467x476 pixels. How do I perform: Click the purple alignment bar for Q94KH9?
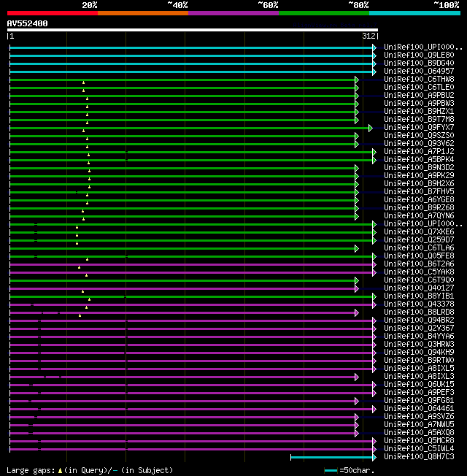[191, 353]
